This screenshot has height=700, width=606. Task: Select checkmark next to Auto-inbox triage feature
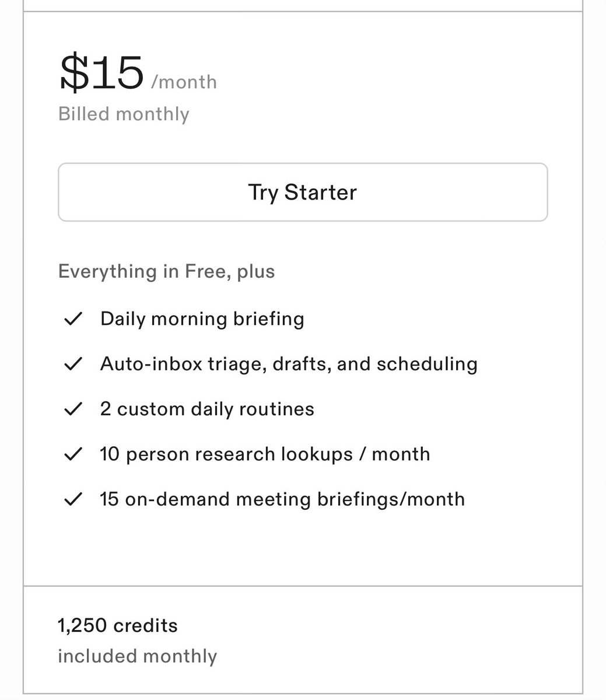[72, 364]
